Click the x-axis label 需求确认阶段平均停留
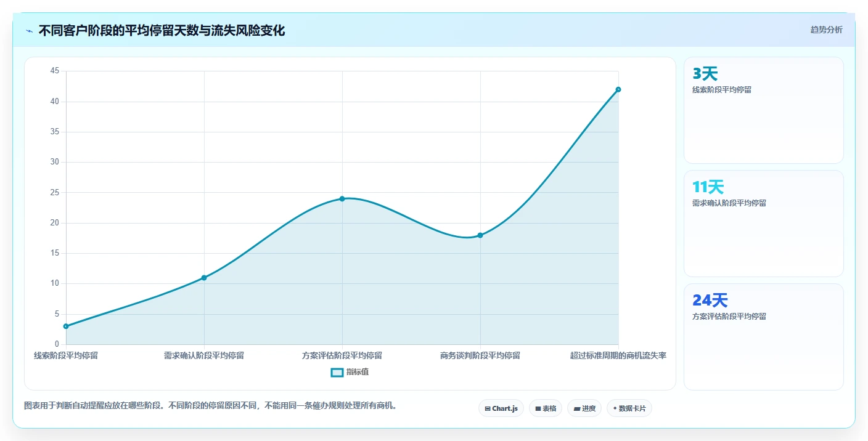Image resolution: width=868 pixels, height=441 pixels. tap(204, 355)
